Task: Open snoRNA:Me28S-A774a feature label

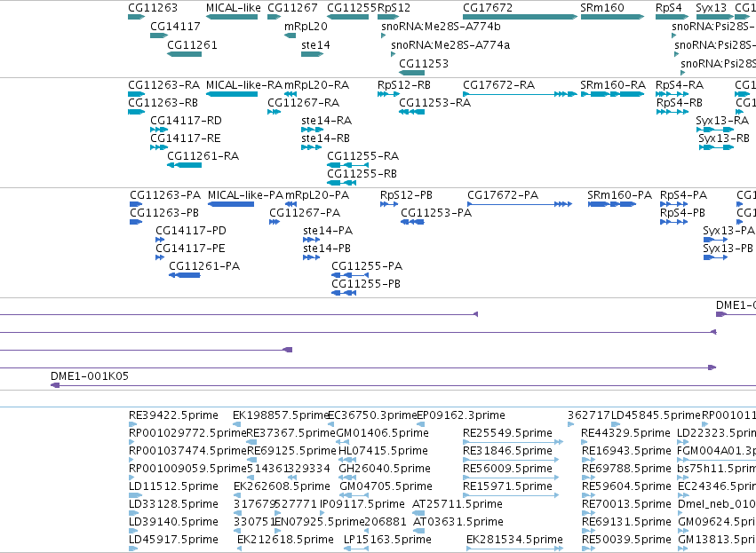Action: [x=450, y=45]
